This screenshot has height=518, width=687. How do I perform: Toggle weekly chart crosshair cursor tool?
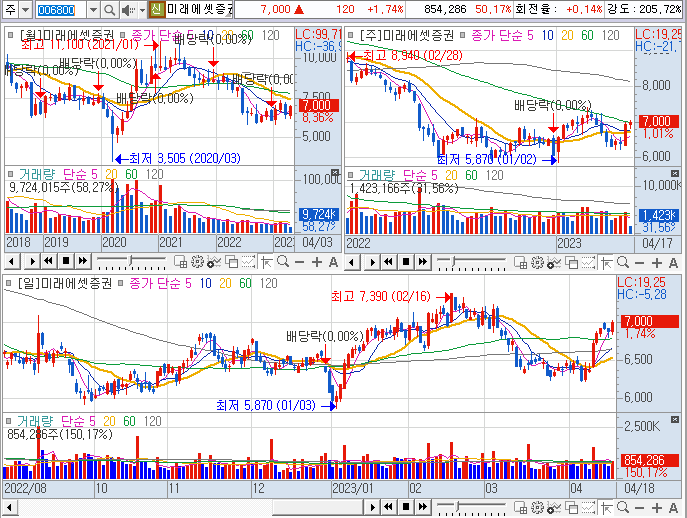(606, 262)
